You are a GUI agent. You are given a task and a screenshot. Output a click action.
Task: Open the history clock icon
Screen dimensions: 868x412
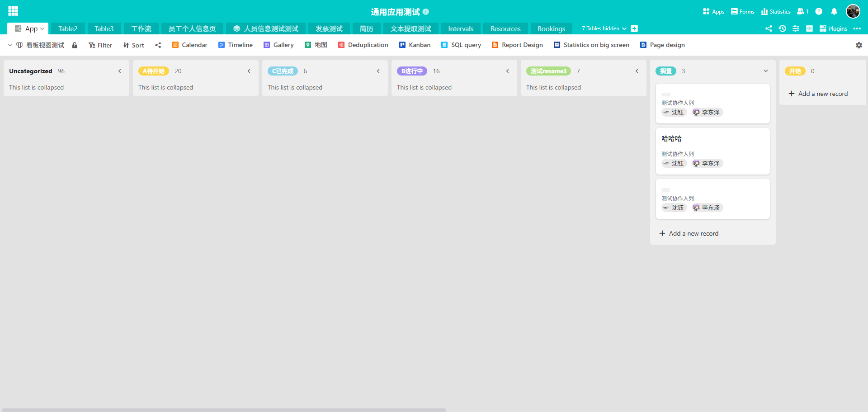click(782, 28)
